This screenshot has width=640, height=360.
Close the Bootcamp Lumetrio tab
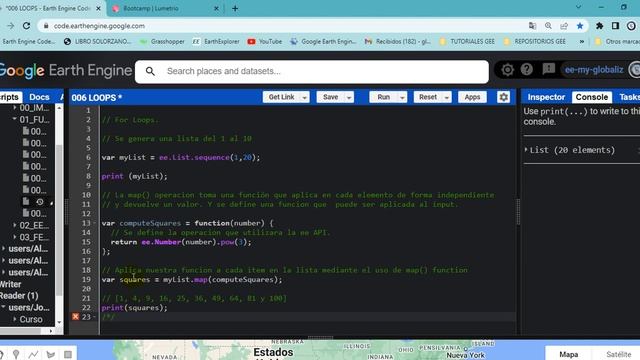[x=216, y=8]
